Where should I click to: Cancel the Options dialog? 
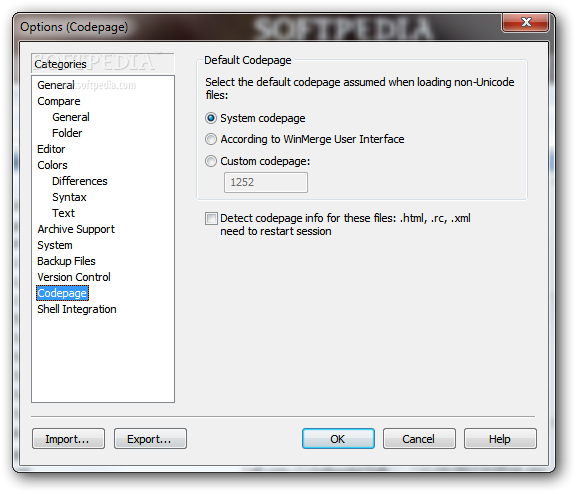coord(419,439)
